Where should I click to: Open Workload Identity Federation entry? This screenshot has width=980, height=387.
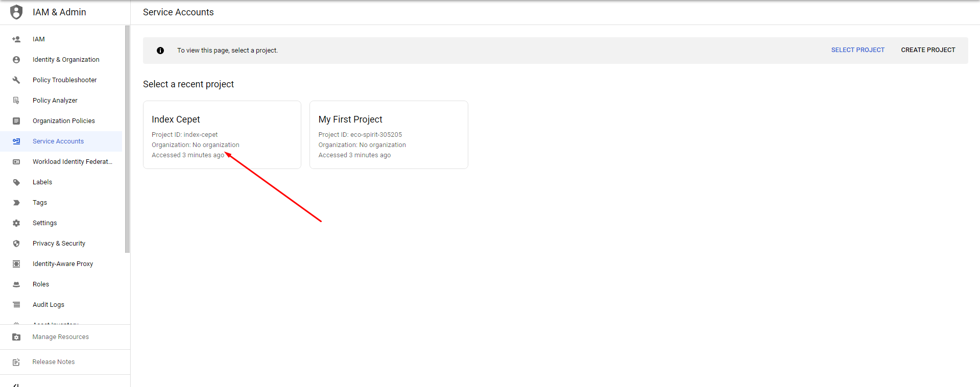click(61, 162)
